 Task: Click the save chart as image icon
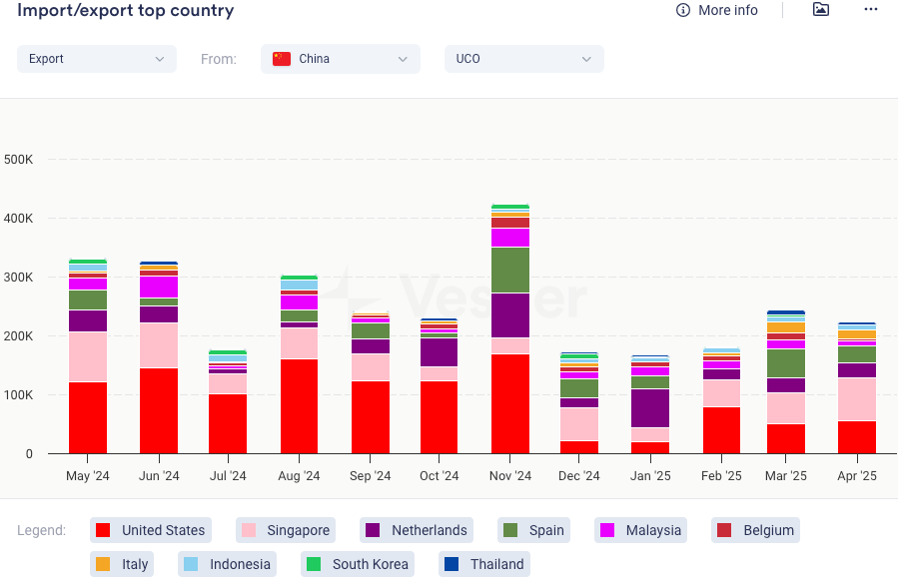point(820,10)
